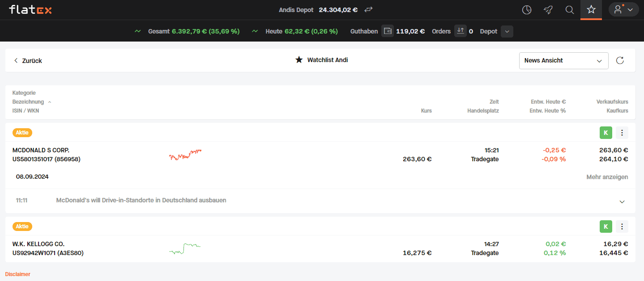Sort by the Bezeichnung column header
This screenshot has height=281, width=644.
pos(28,102)
